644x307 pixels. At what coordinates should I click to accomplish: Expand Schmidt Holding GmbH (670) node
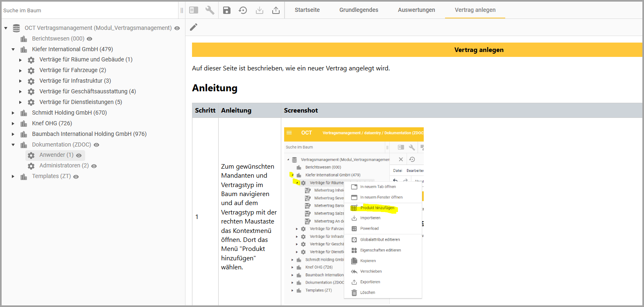(x=13, y=113)
